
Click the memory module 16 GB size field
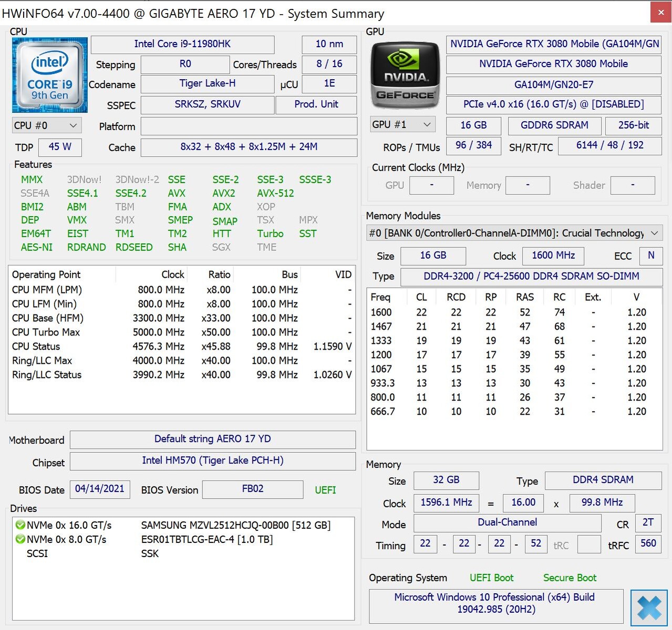click(x=433, y=256)
